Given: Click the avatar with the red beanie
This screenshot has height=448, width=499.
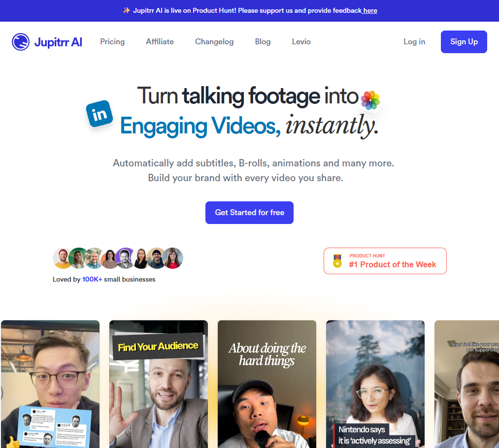Looking at the screenshot, I should [63, 258].
